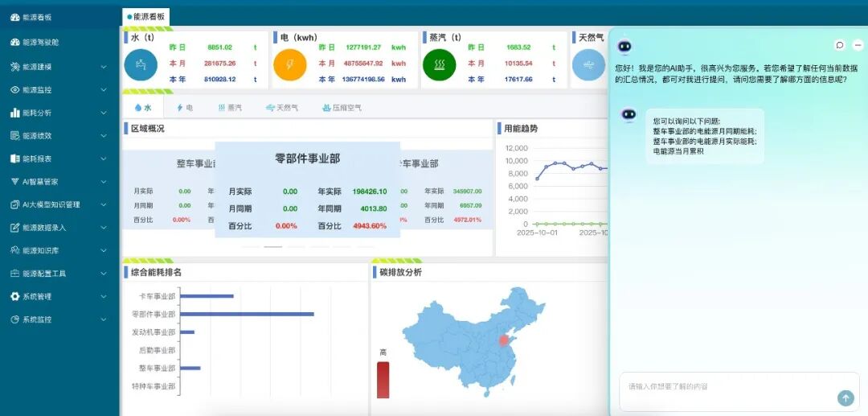Click the AI智慧管家 funnel icon
The height and width of the screenshot is (416, 868).
tap(15, 182)
